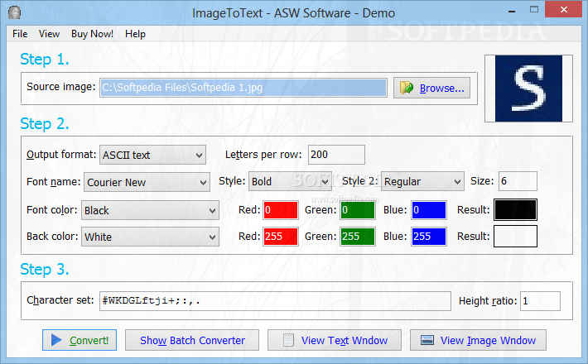Click back color Red value 255

point(281,237)
